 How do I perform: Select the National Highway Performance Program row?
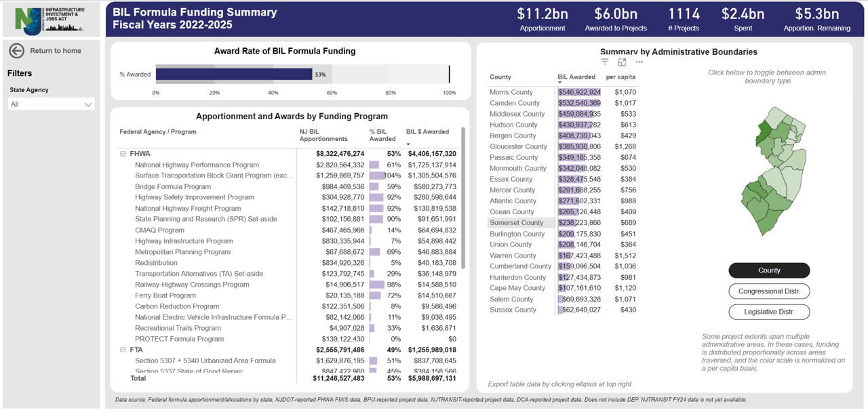click(197, 165)
